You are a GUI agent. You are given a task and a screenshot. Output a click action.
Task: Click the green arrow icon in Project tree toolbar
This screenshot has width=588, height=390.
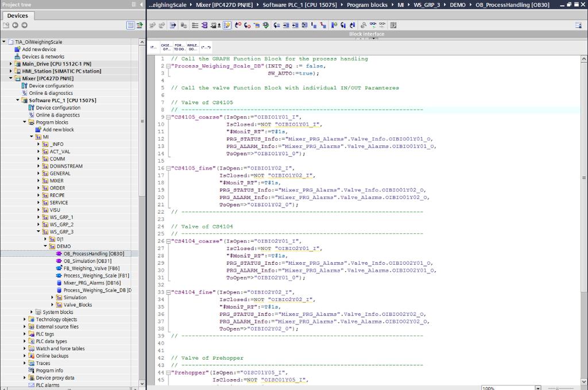coord(140,25)
